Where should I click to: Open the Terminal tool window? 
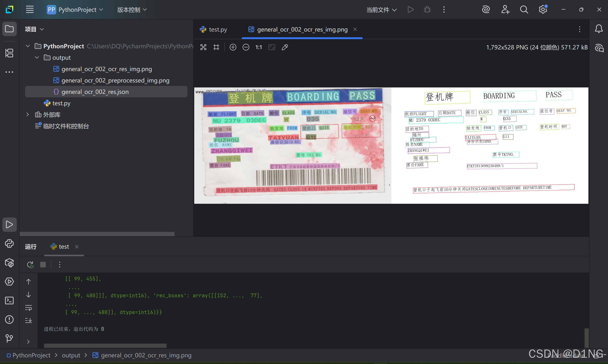click(9, 301)
